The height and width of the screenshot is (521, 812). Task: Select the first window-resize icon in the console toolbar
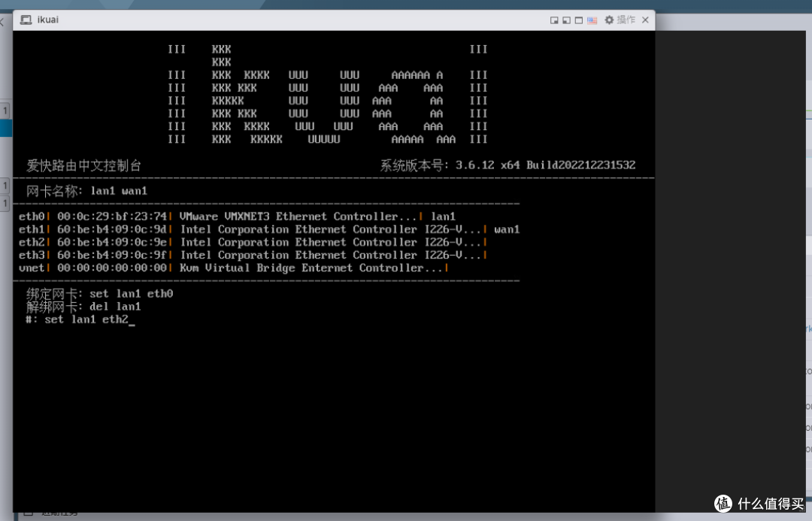click(x=554, y=20)
